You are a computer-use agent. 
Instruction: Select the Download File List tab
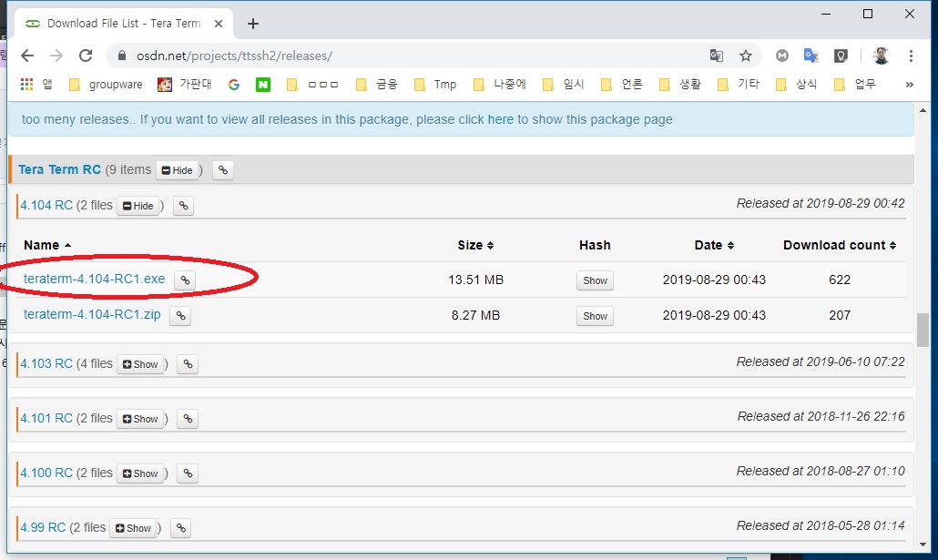click(123, 24)
